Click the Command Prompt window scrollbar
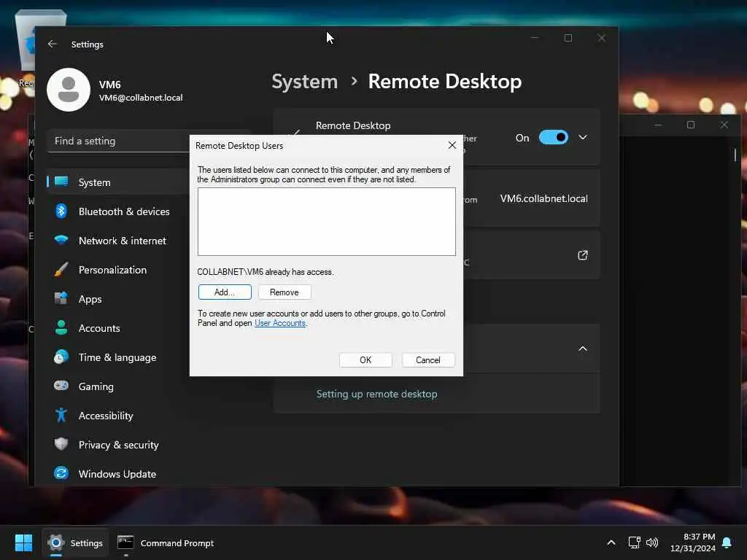 (x=735, y=155)
